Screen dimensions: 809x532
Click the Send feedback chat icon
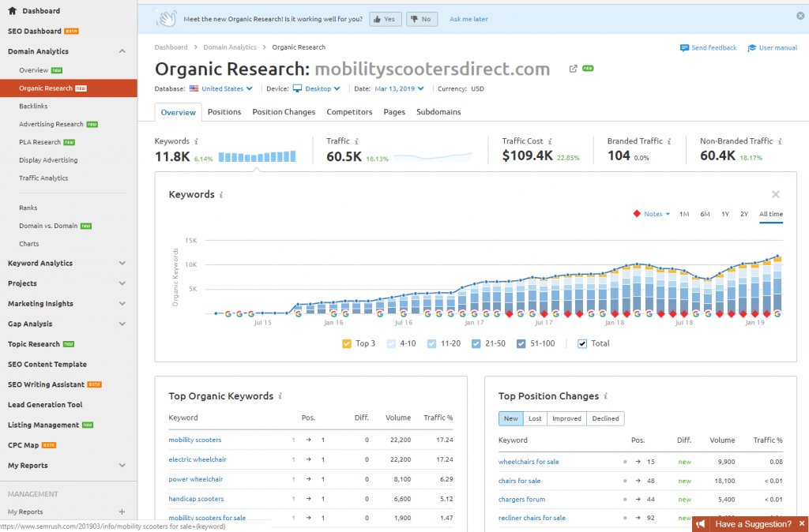click(x=684, y=48)
